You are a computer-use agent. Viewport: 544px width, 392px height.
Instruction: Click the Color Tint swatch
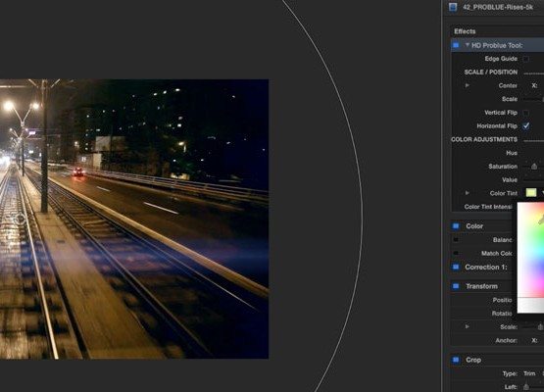tap(531, 192)
